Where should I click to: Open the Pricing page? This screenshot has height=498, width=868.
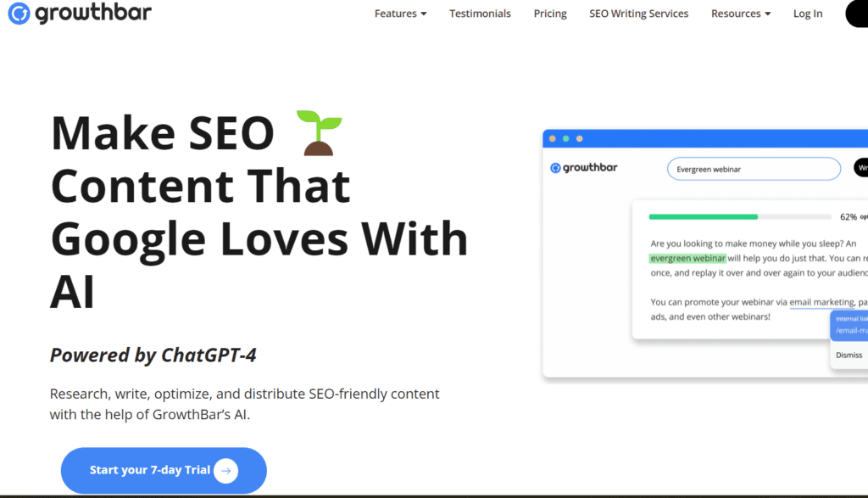[x=550, y=14]
